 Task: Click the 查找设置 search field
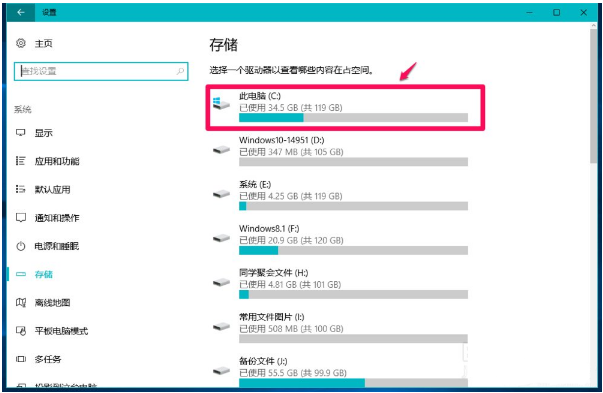101,71
